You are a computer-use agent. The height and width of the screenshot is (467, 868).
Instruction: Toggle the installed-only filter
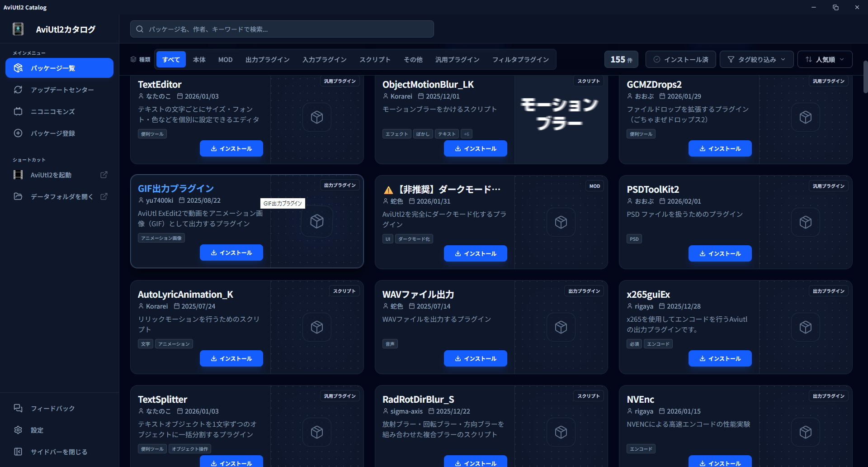coord(680,59)
